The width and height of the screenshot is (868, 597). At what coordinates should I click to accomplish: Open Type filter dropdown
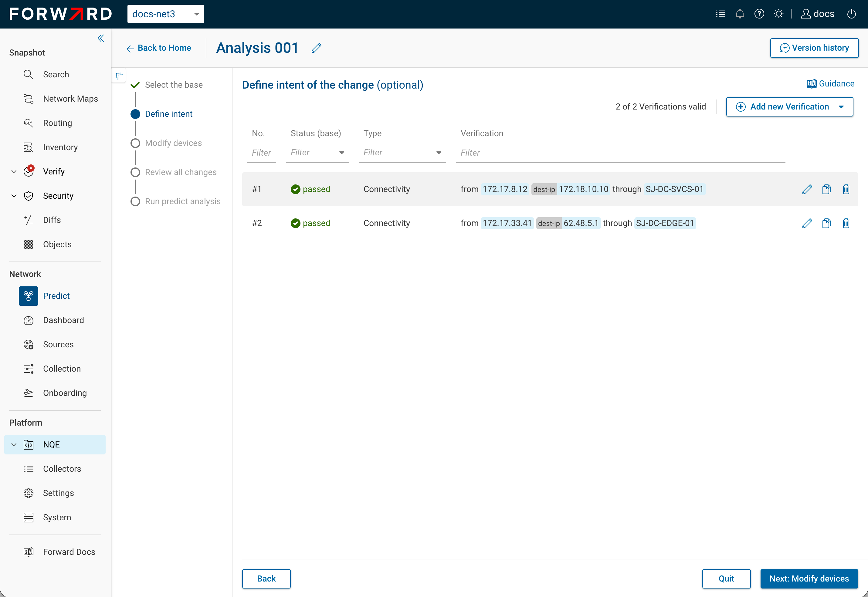click(x=402, y=153)
